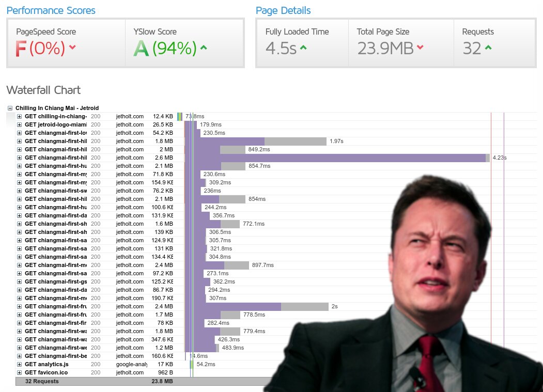
Task: Expand the GET favicon.ico request details
Action: coord(20,373)
